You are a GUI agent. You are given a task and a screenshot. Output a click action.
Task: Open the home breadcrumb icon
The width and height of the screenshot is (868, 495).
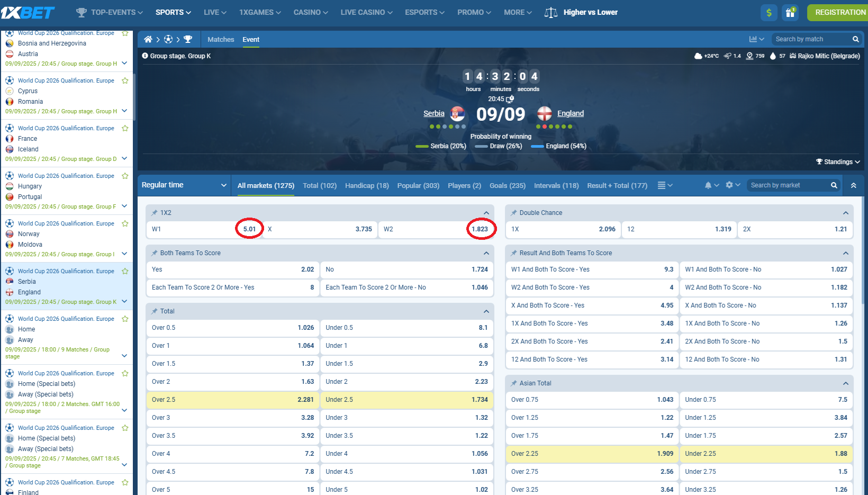(148, 39)
